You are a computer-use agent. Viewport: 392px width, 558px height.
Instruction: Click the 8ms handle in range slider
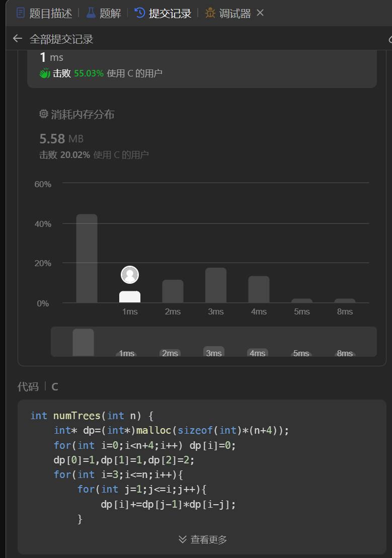[345, 353]
